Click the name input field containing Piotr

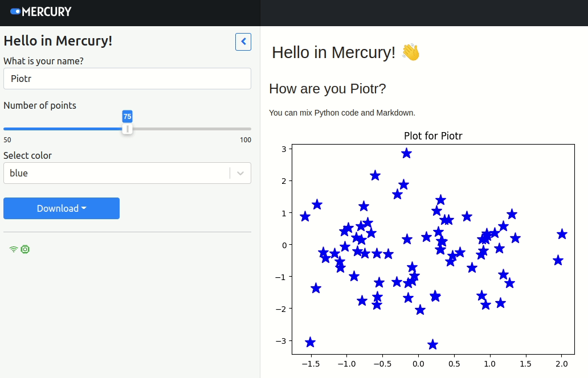point(127,78)
